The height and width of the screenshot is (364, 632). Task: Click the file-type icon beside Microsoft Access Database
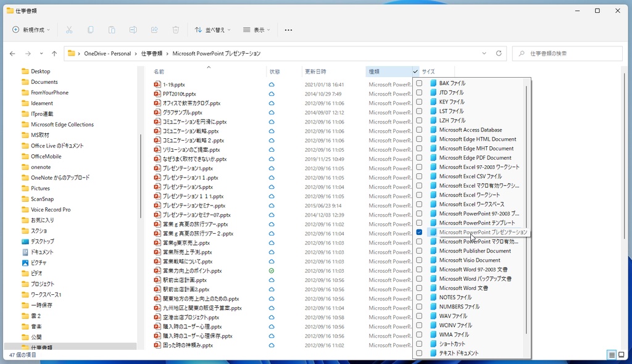pyautogui.click(x=433, y=130)
